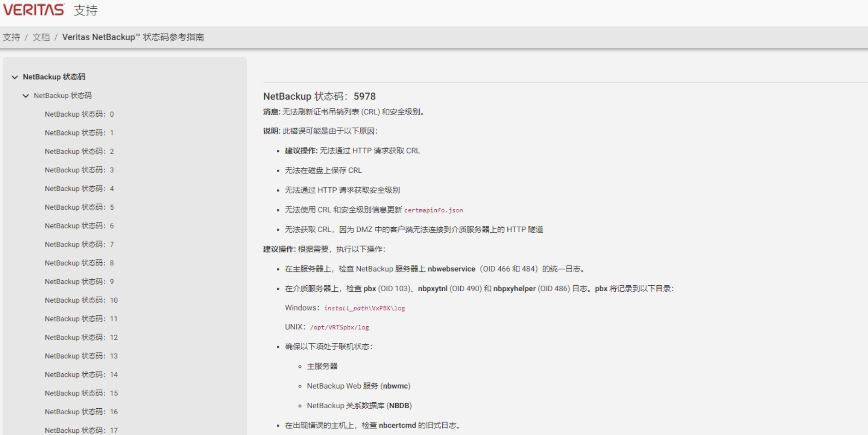Click the Veritas logo
Screen dimensions: 868x435
coord(34,10)
